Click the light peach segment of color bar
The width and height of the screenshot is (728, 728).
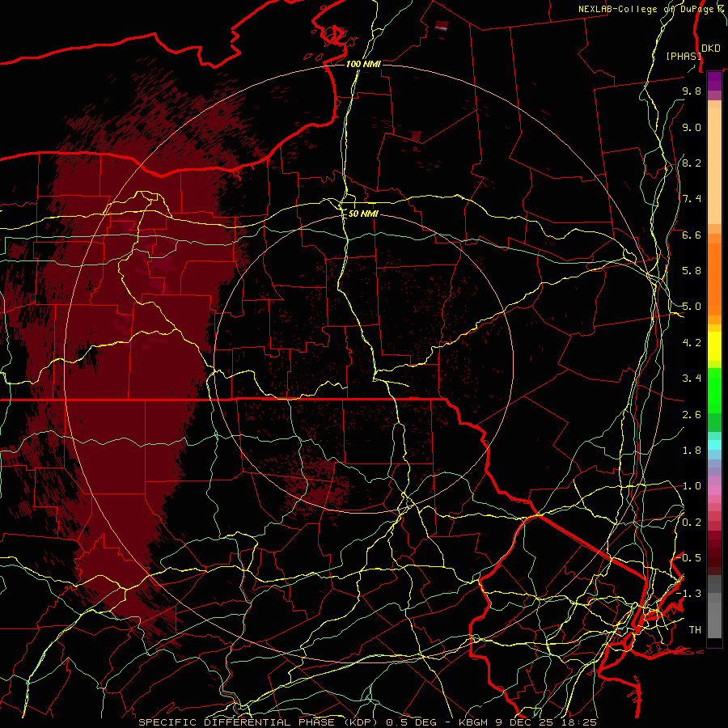pyautogui.click(x=714, y=166)
